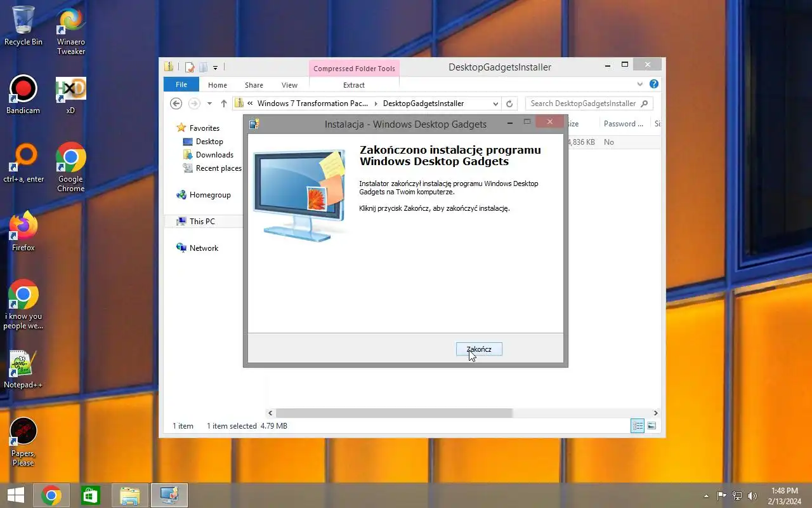The width and height of the screenshot is (812, 508).
Task: Open Chrome from the taskbar
Action: pos(51,495)
